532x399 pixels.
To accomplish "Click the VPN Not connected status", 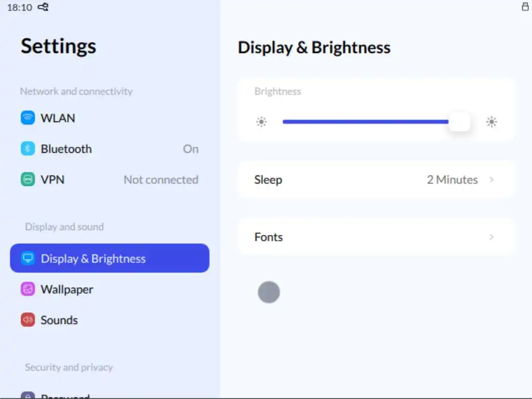I will tap(161, 180).
